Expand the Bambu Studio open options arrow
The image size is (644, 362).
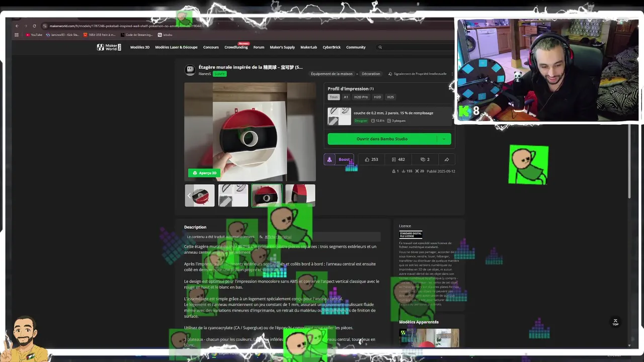click(x=444, y=139)
